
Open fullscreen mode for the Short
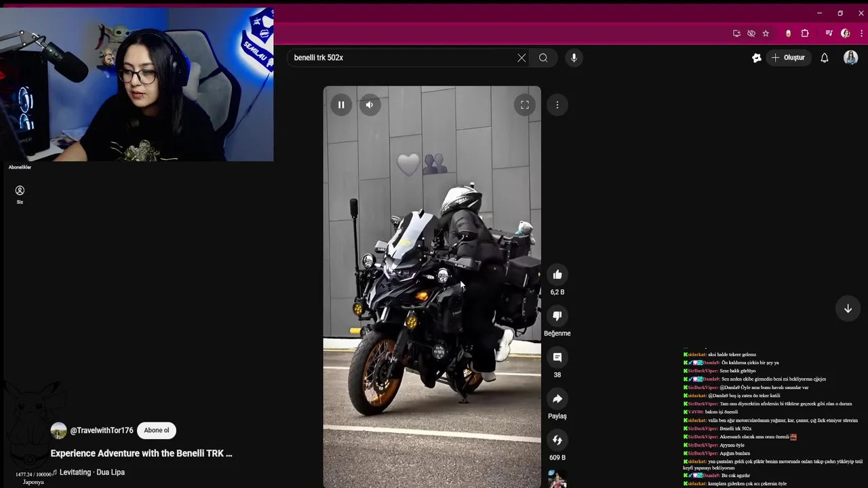coord(525,105)
